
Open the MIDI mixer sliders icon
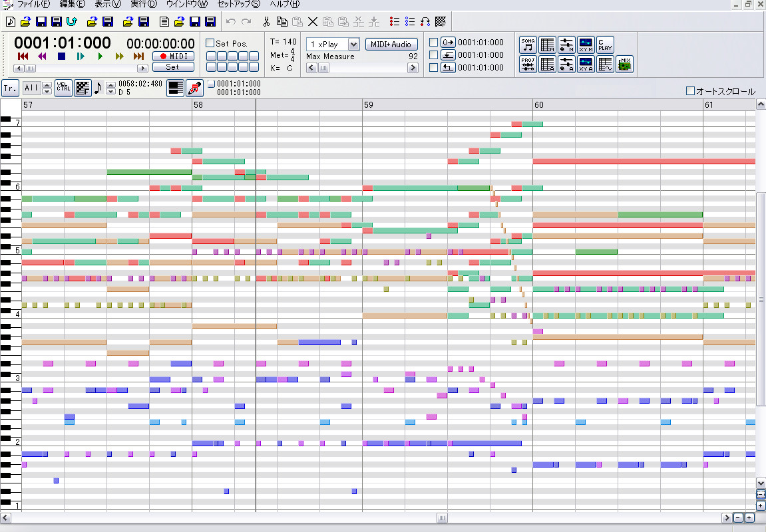click(567, 45)
